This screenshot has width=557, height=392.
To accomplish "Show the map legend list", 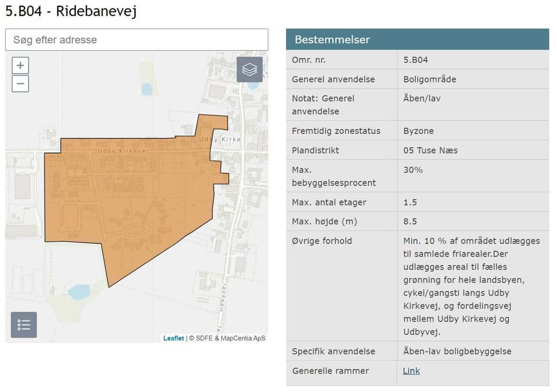I will (x=24, y=325).
